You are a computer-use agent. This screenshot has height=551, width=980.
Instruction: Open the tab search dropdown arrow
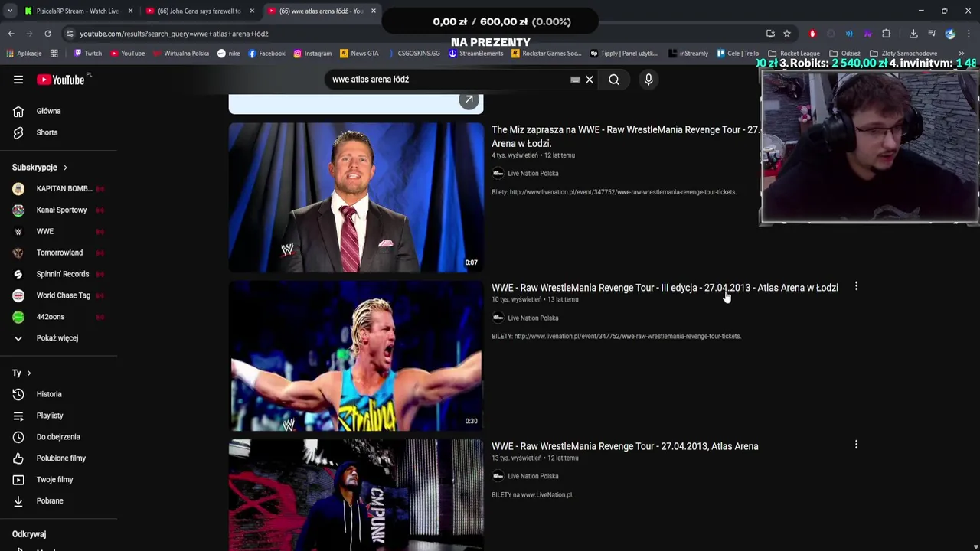(10, 11)
